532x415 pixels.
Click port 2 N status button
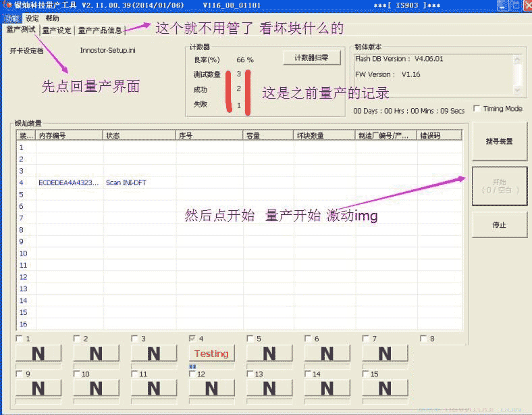coord(96,353)
